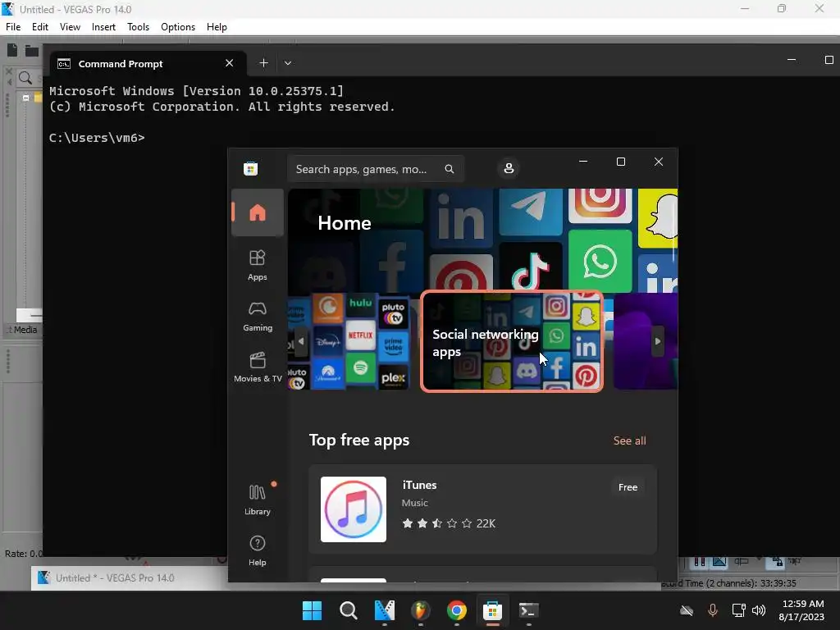Screen dimensions: 840x630
Task: Close the Command Prompt tab
Action: click(x=230, y=63)
